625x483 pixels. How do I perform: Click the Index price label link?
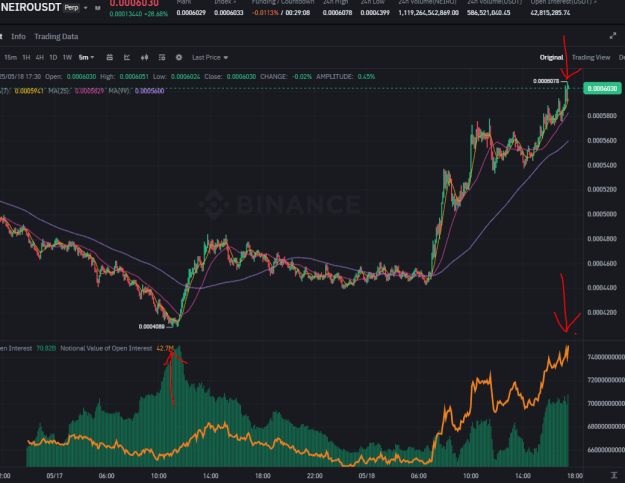pyautogui.click(x=225, y=2)
